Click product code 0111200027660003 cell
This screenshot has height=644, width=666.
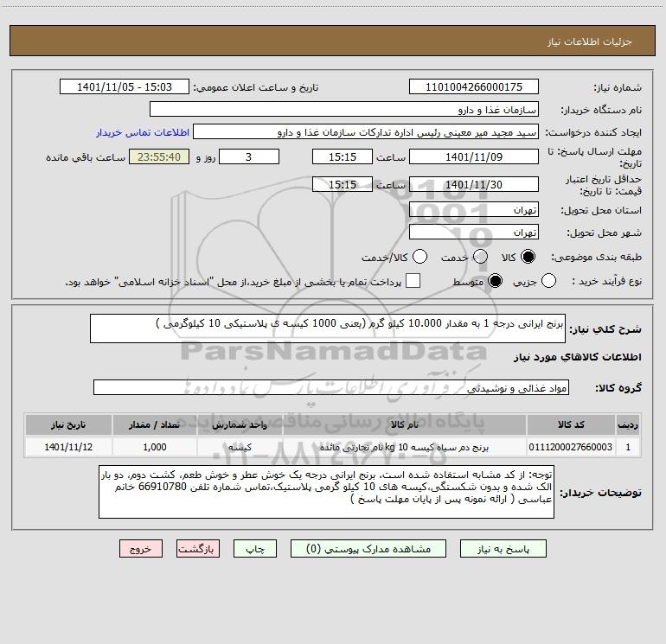coord(571,447)
